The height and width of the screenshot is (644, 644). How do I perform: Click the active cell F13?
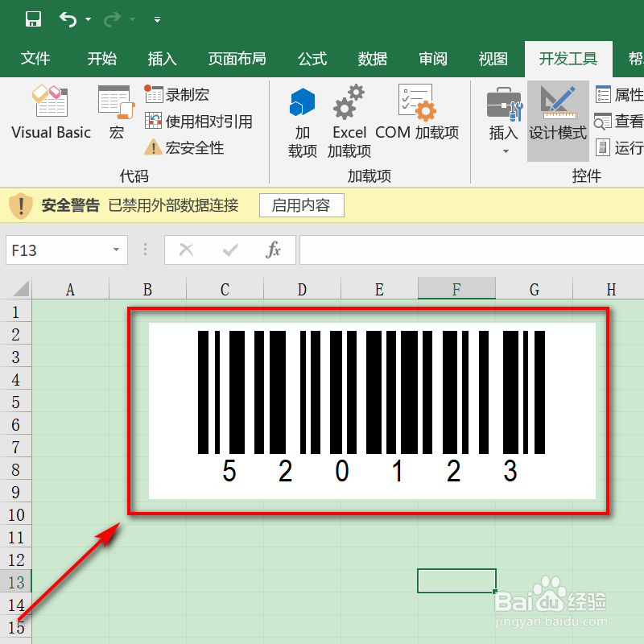(x=456, y=580)
